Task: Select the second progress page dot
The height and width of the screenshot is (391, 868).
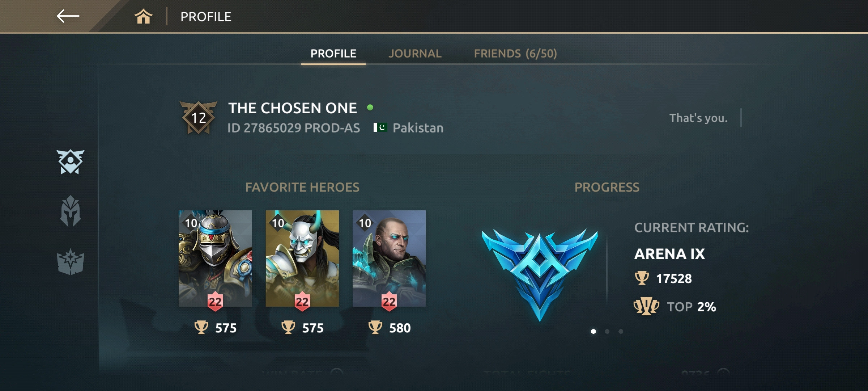Action: tap(607, 331)
